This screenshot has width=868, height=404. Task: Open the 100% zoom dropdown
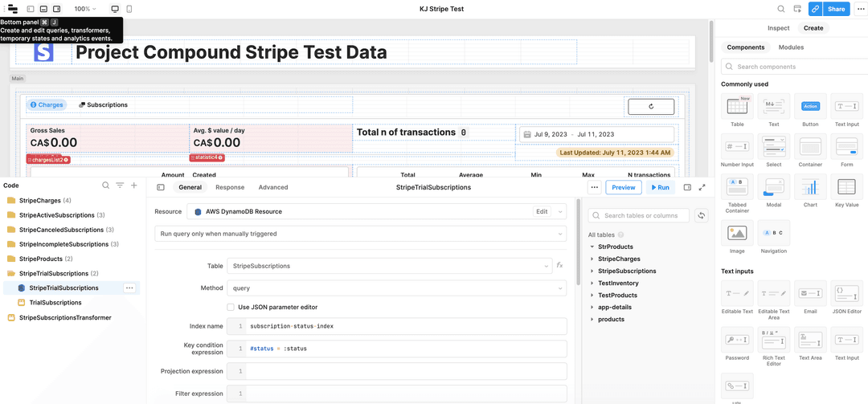[85, 9]
